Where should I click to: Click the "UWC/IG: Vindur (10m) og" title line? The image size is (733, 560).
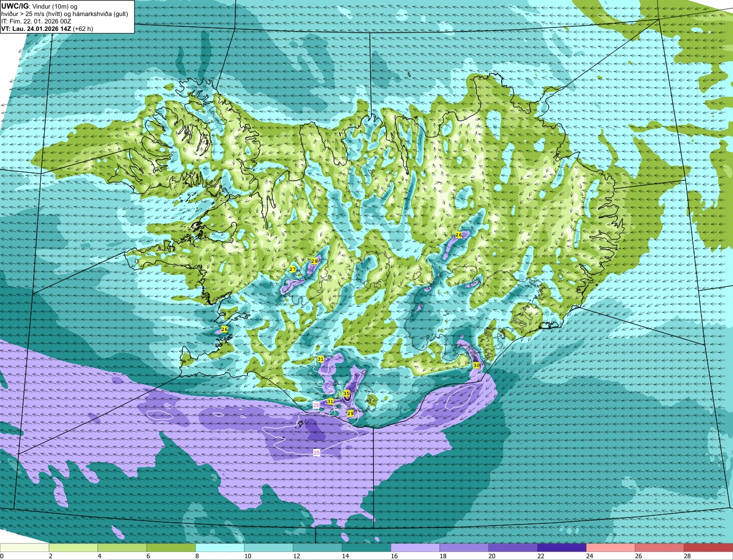(40, 6)
